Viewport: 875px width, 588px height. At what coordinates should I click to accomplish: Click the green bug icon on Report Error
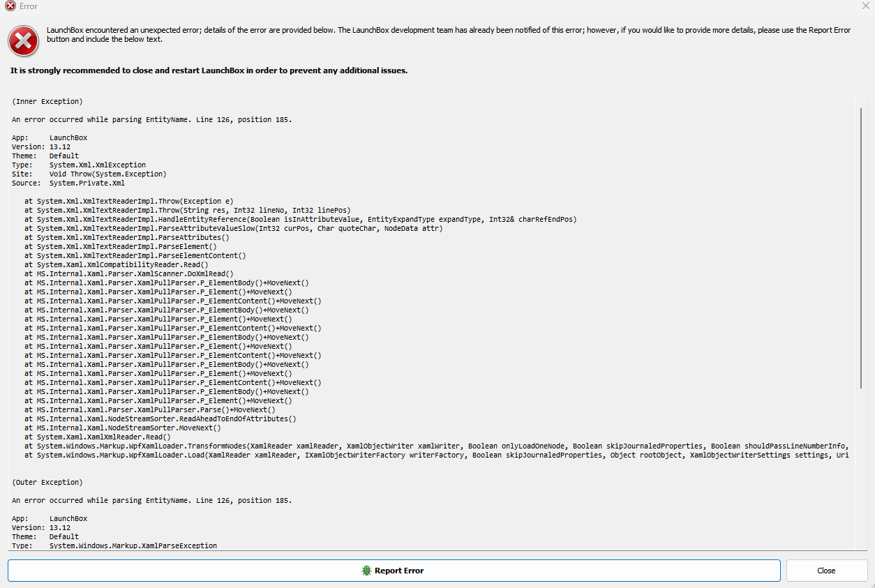pyautogui.click(x=366, y=571)
